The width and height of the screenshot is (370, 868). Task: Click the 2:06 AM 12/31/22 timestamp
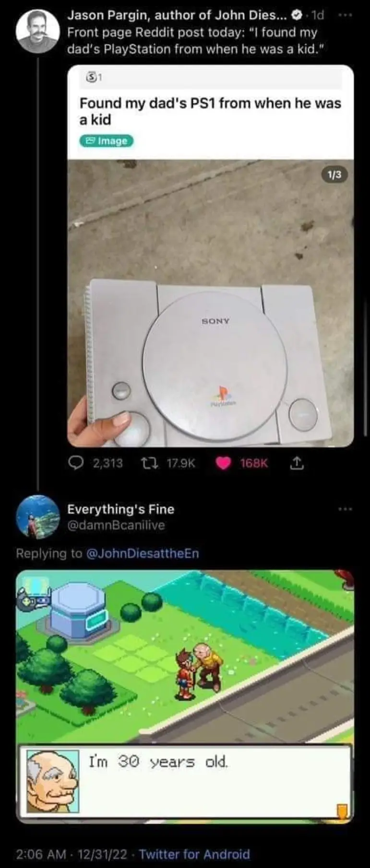click(72, 854)
